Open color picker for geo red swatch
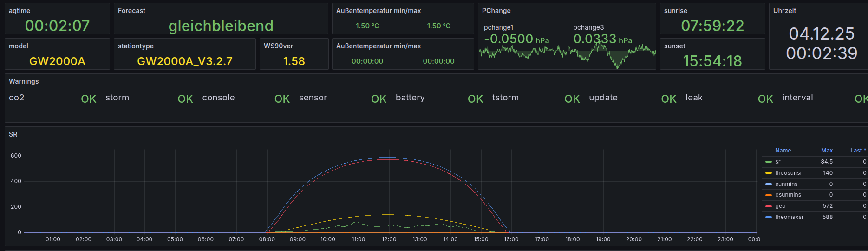This screenshot has width=868, height=251. pos(769,206)
